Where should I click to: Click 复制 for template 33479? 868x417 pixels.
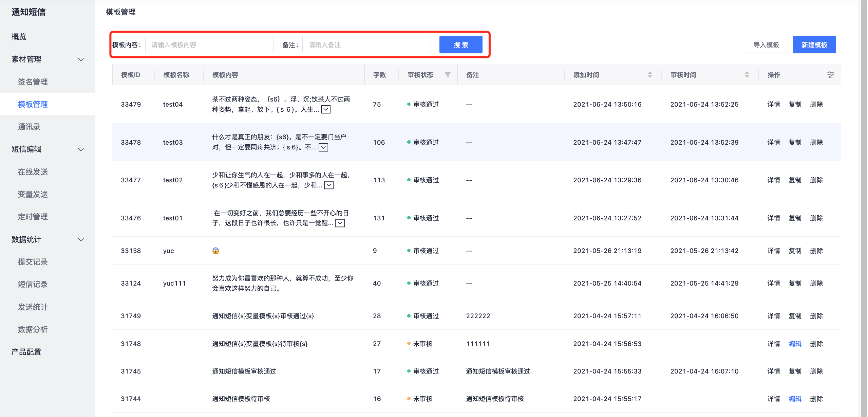tap(795, 104)
